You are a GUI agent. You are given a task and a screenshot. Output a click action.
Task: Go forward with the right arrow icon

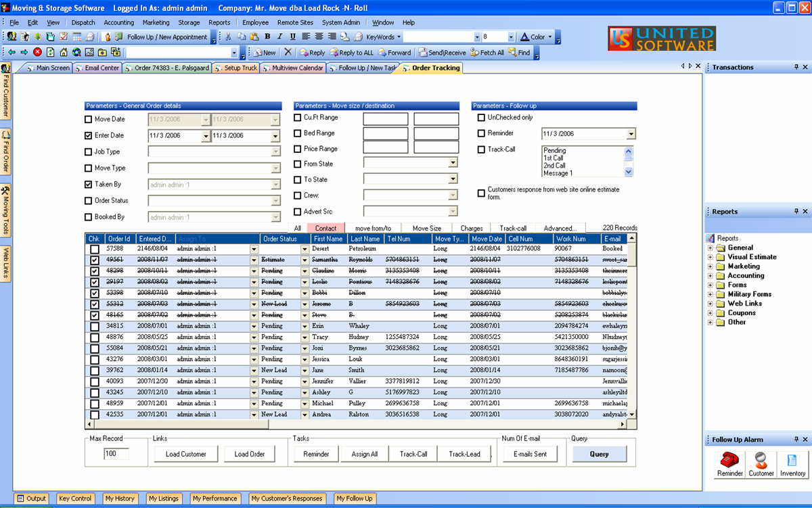[24, 52]
